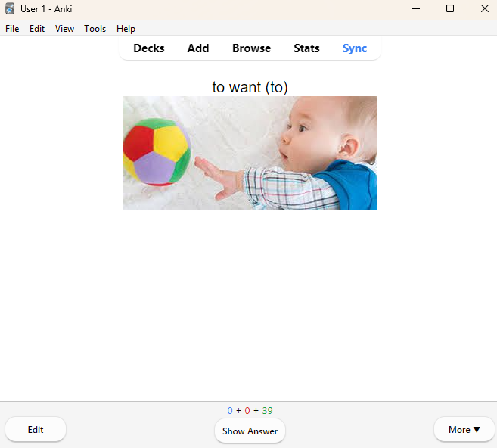Click the Anki app icon in title bar
497x448 pixels.
click(10, 9)
